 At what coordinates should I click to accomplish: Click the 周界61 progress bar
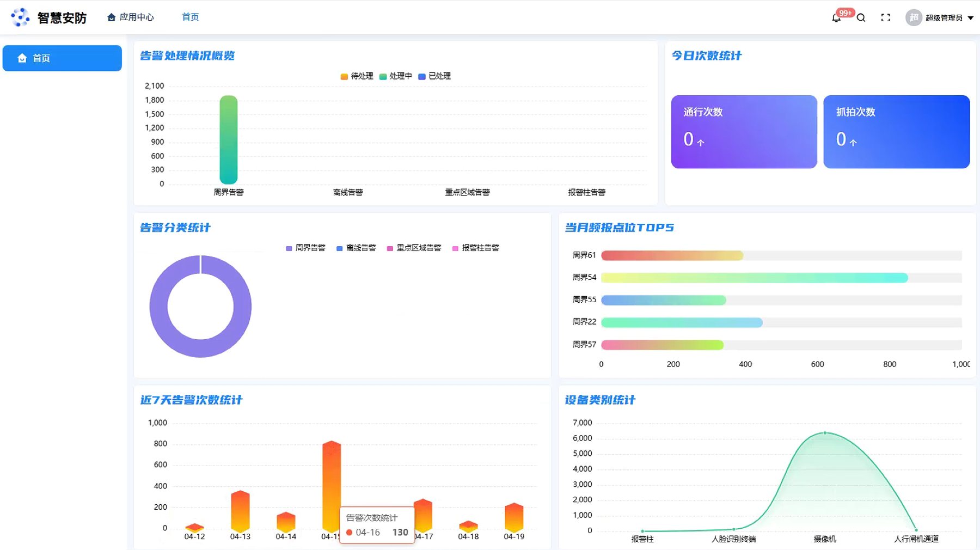(672, 255)
